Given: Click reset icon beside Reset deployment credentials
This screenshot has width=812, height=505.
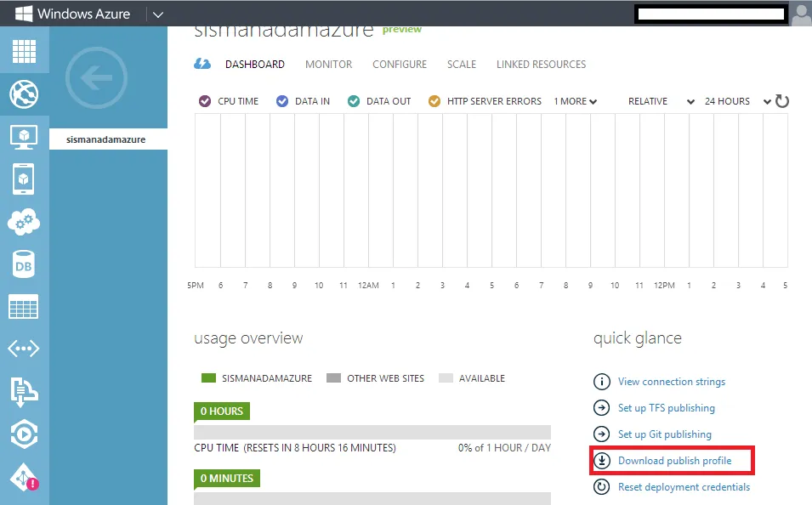Looking at the screenshot, I should (601, 487).
